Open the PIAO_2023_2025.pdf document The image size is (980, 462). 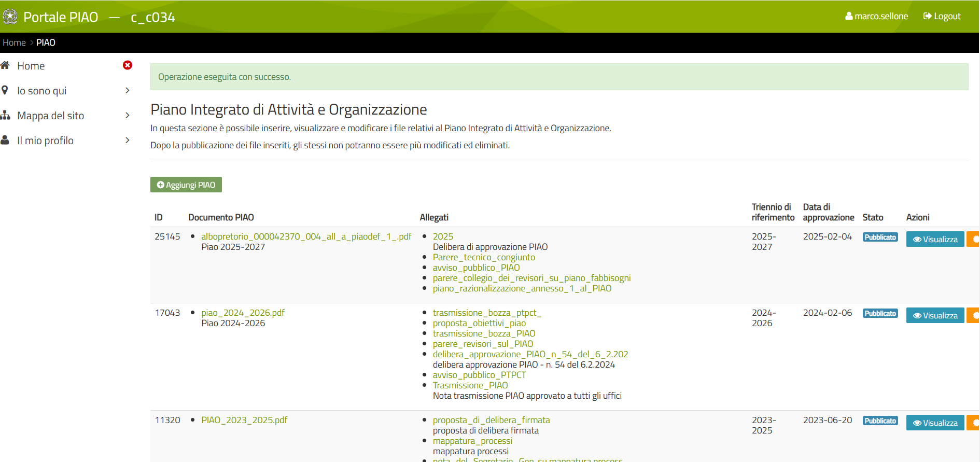tap(244, 420)
